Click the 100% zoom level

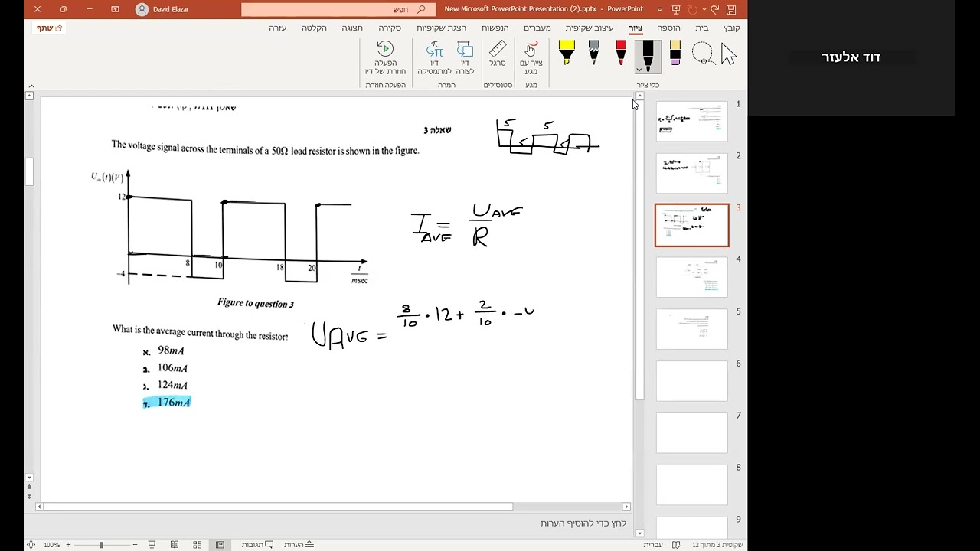(51, 545)
